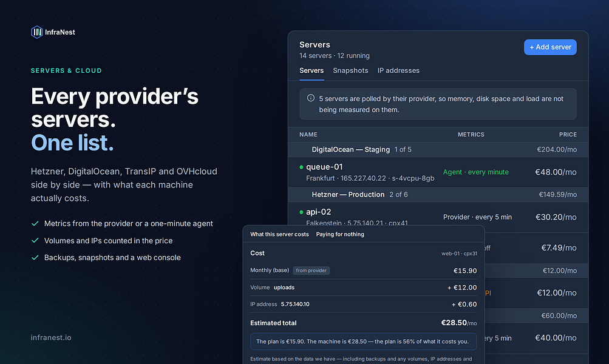This screenshot has width=609, height=364.
Task: Click the + €0.60 IP address cost
Action: click(x=464, y=304)
